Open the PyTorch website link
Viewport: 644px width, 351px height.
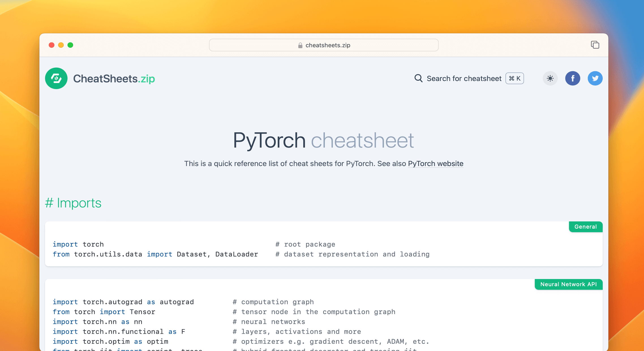435,164
